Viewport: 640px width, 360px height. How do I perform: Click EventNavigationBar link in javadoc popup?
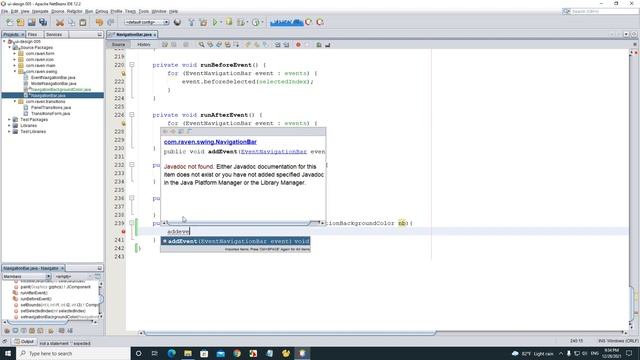click(x=273, y=151)
